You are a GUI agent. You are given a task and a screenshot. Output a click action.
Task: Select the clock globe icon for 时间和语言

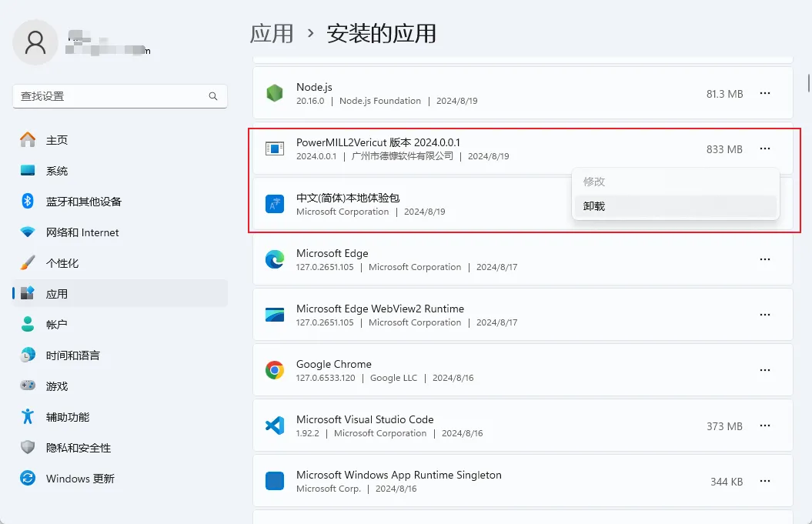pos(28,355)
